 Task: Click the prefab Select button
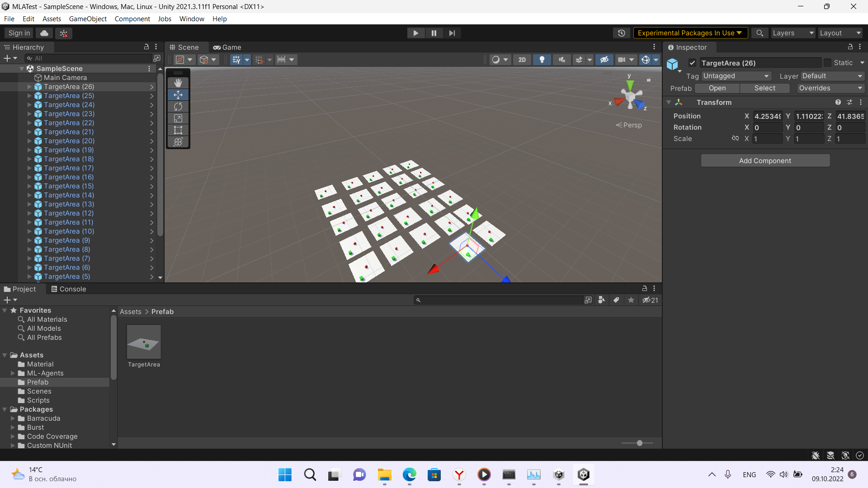(x=764, y=88)
